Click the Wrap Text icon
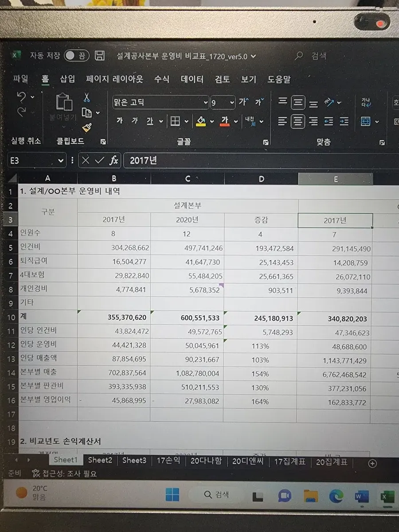 click(x=366, y=102)
